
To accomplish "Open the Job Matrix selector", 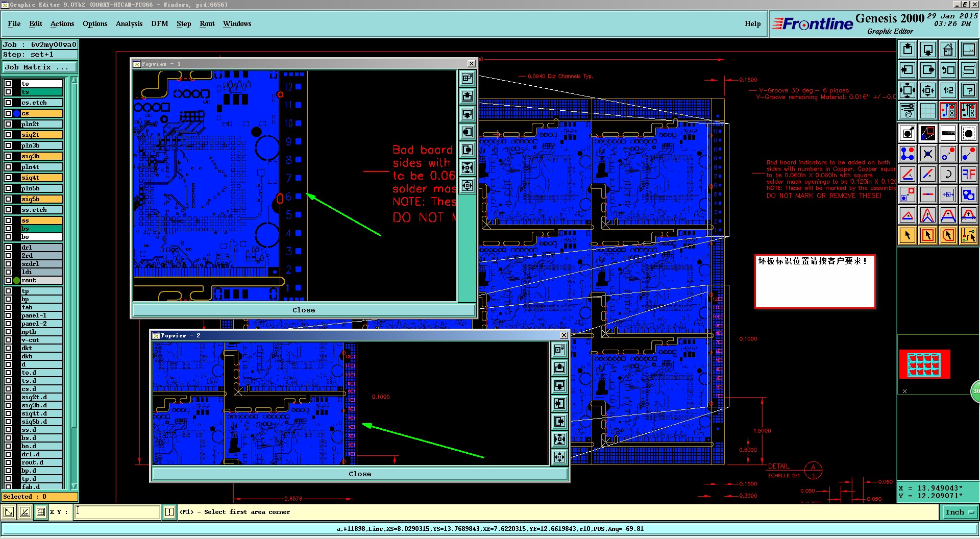I will (x=40, y=67).
